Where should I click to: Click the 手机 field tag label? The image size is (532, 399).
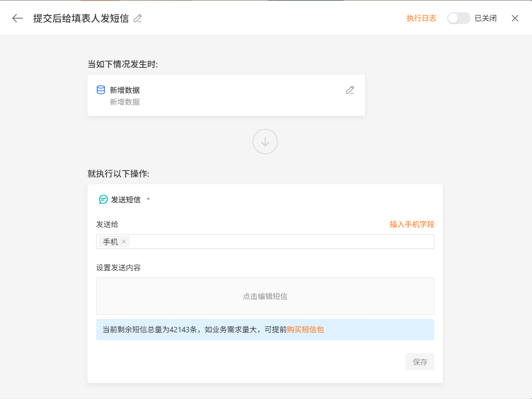[110, 242]
